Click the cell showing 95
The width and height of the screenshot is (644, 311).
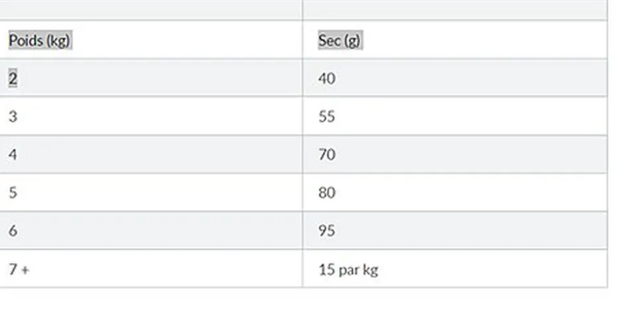tap(327, 231)
